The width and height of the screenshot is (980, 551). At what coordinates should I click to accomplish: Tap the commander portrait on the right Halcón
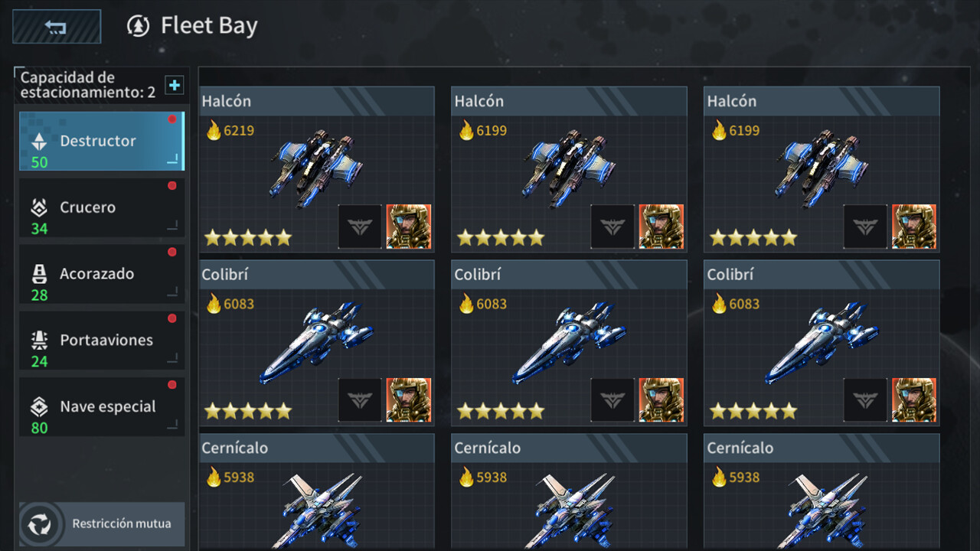tap(914, 227)
